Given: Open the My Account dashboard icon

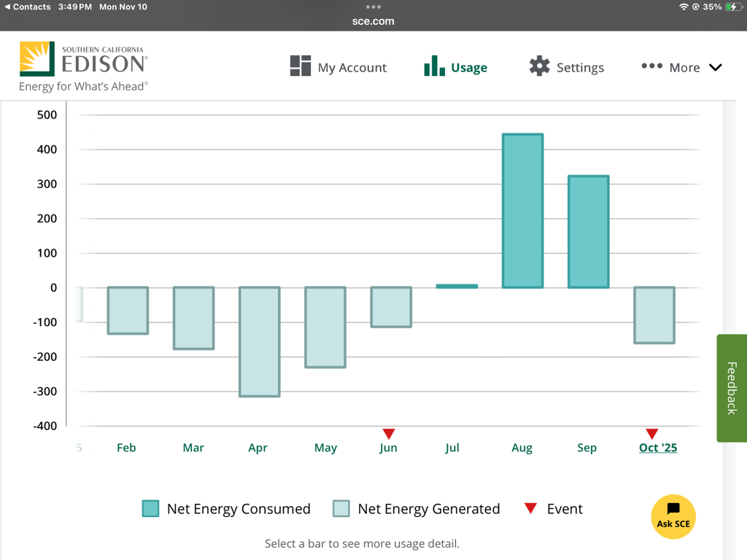Looking at the screenshot, I should tap(300, 66).
